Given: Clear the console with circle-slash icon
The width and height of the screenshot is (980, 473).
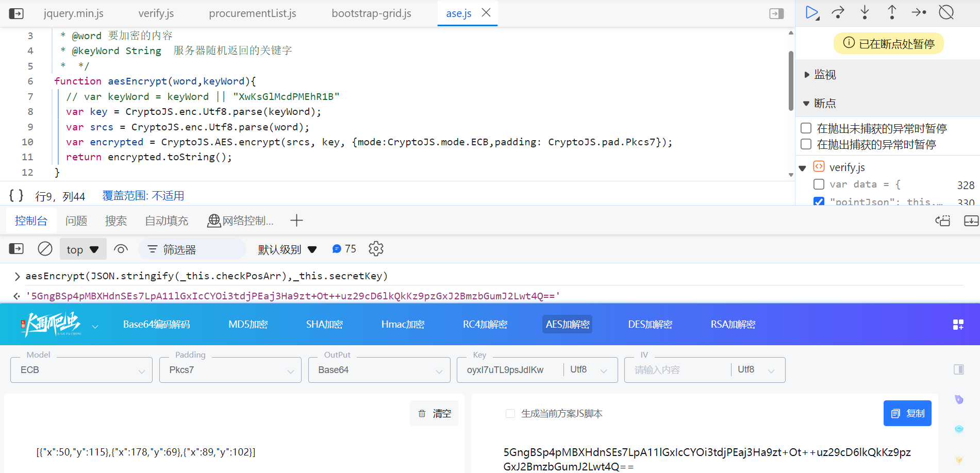Looking at the screenshot, I should (45, 249).
